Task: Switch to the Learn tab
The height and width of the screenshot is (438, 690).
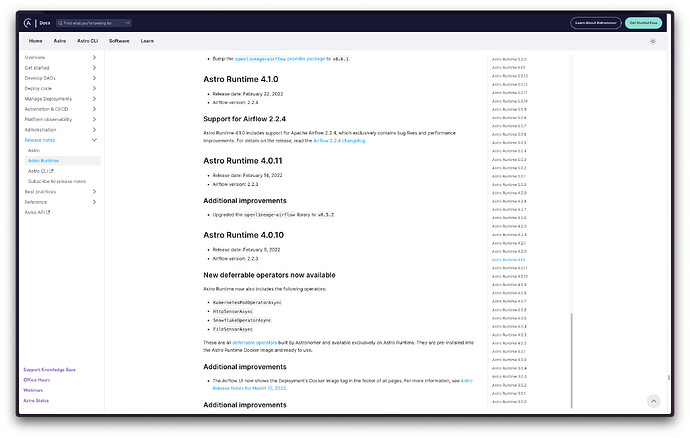Action: point(147,41)
